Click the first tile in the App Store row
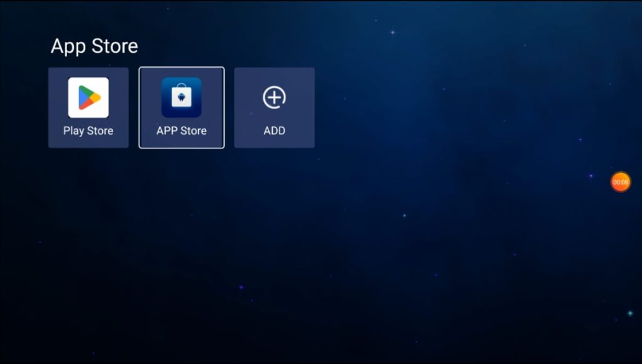Image resolution: width=642 pixels, height=364 pixels. point(88,108)
